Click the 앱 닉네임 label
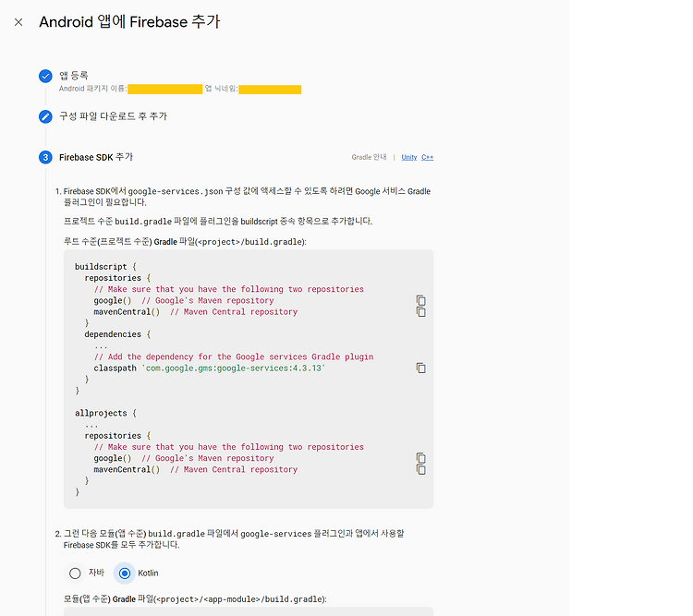 point(221,89)
